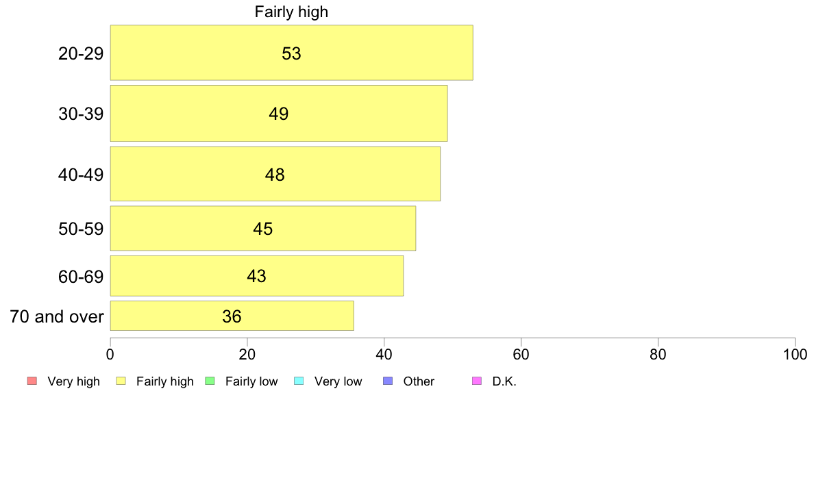Select the 70 and over bar showing 36
The height and width of the screenshot is (504, 814).
[232, 316]
